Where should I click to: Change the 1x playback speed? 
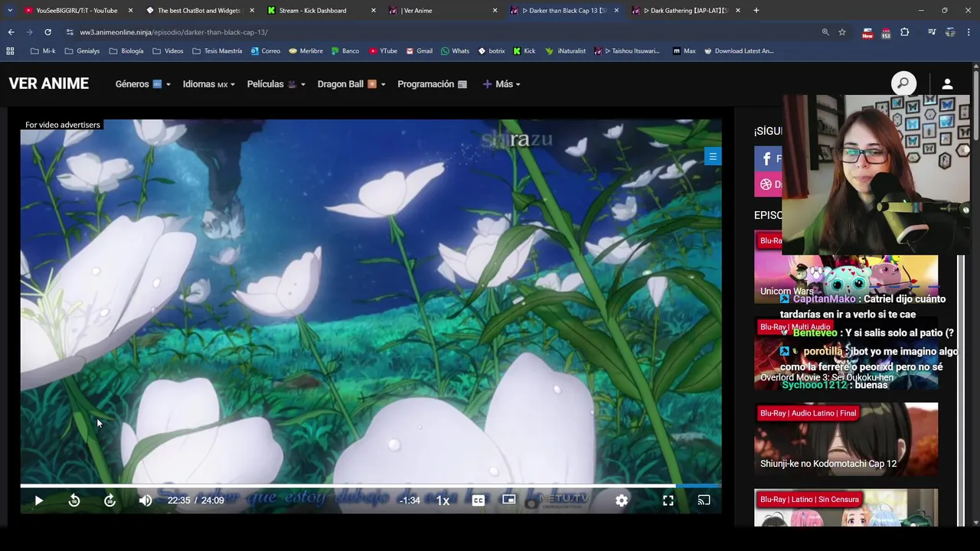point(443,500)
